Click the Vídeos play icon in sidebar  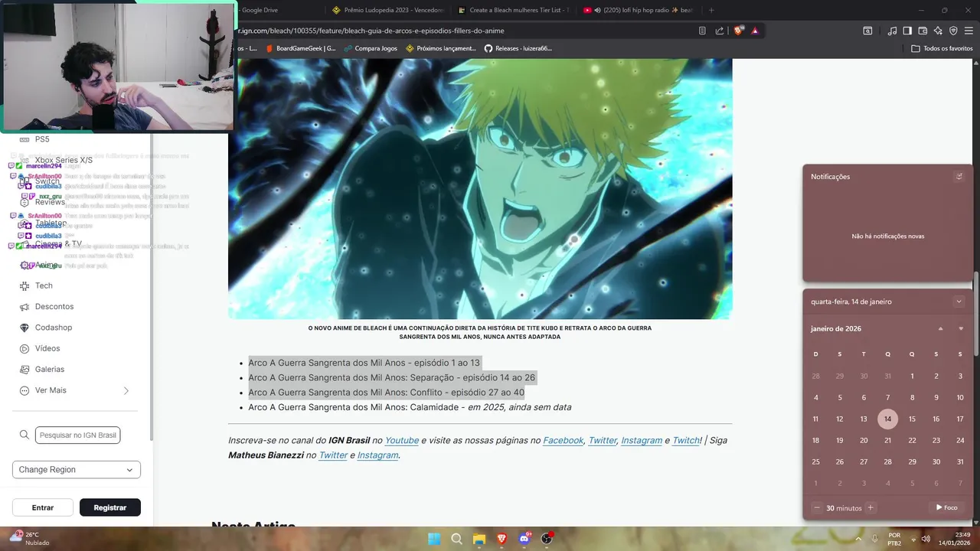tap(24, 348)
